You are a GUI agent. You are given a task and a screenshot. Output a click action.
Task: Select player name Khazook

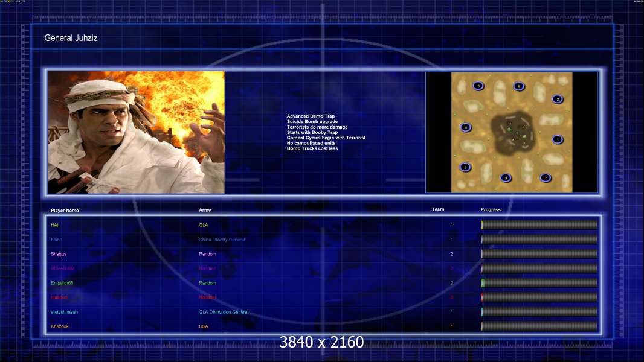pyautogui.click(x=60, y=326)
